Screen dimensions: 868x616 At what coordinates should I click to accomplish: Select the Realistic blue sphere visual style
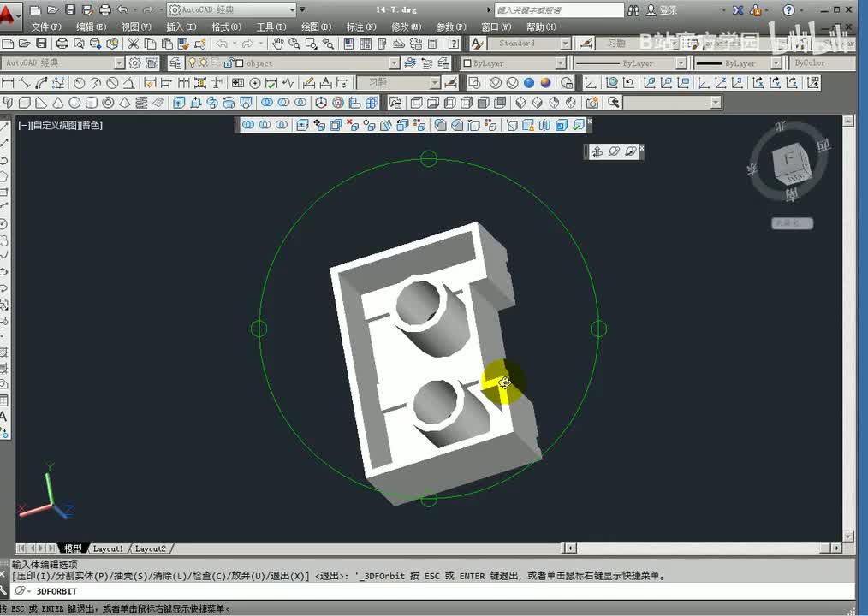tap(529, 83)
